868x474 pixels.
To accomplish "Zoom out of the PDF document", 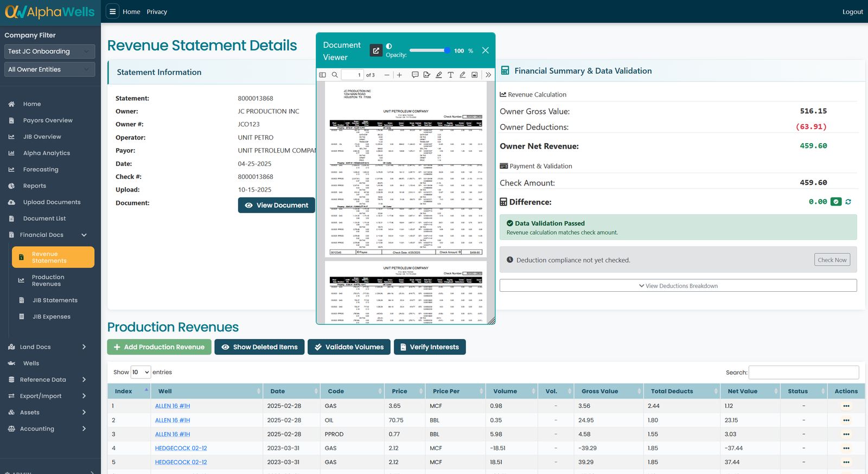I will 387,75.
